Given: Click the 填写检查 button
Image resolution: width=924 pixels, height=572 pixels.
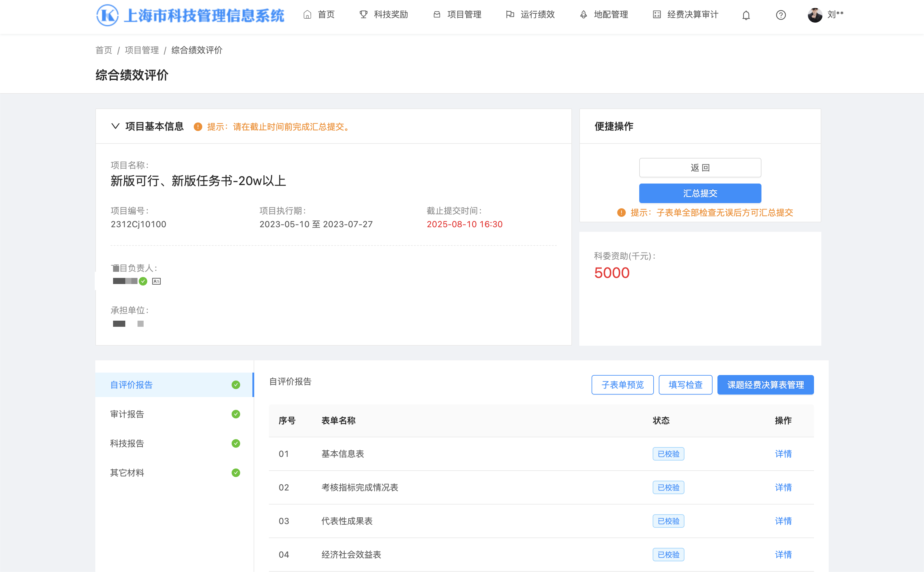Looking at the screenshot, I should point(685,385).
